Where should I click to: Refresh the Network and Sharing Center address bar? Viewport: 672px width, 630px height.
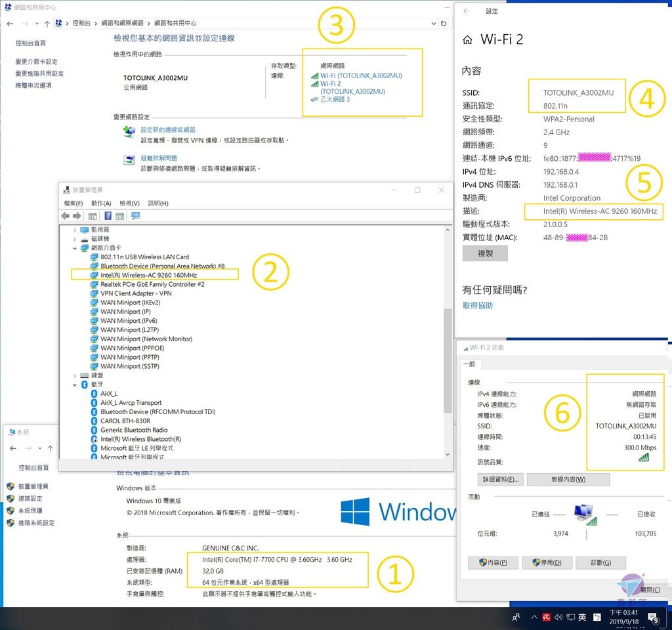click(x=444, y=24)
